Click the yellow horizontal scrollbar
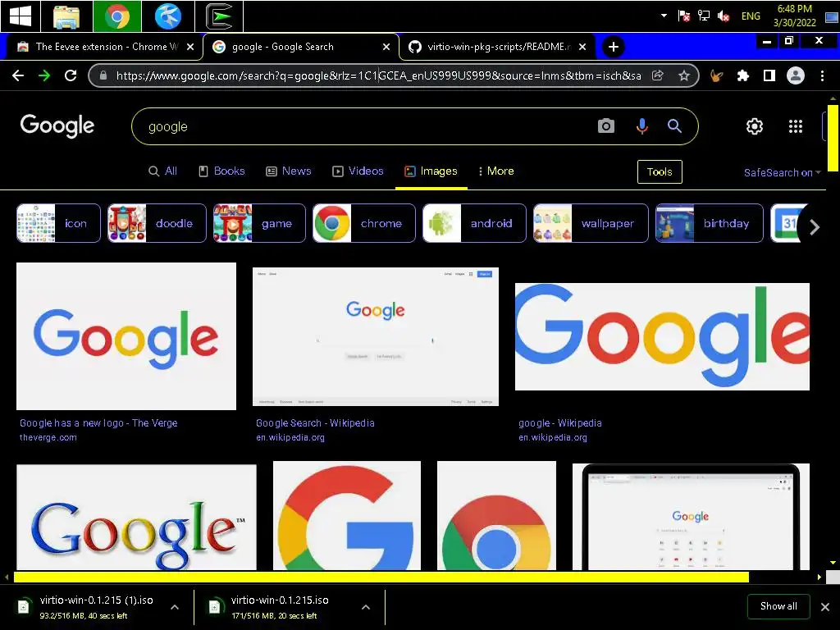This screenshot has width=840, height=630. tap(381, 577)
